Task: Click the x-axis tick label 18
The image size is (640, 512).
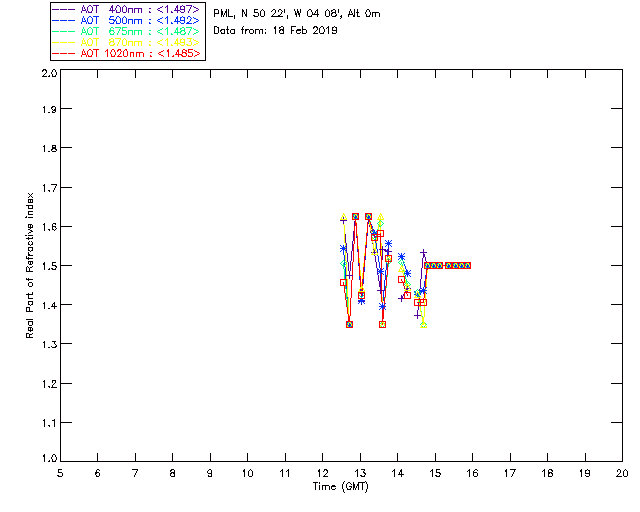Action: (547, 473)
